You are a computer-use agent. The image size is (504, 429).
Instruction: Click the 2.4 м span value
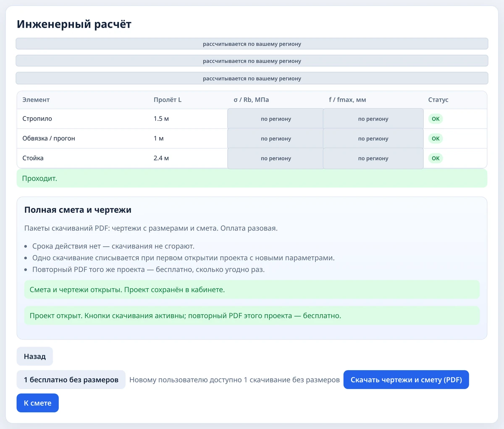pyautogui.click(x=161, y=158)
